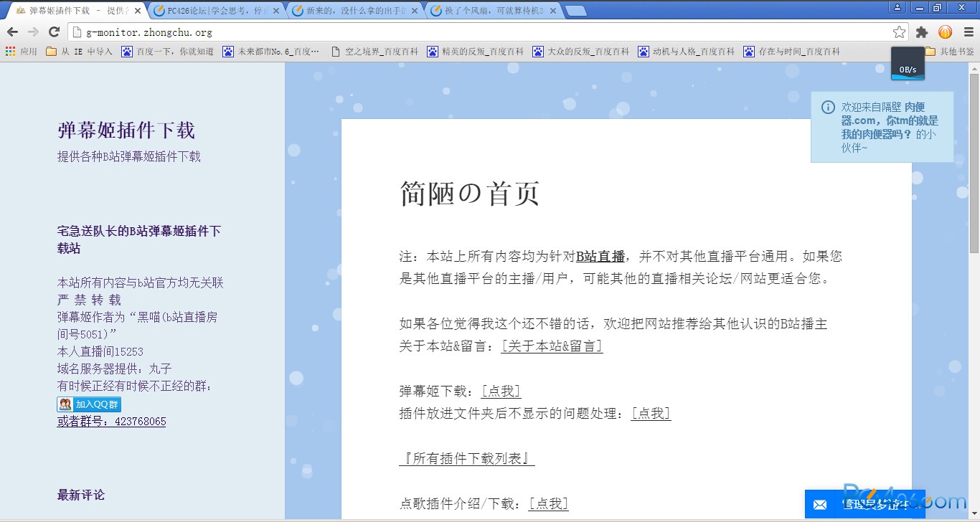The image size is (980, 522).
Task: Click the 宅急送队长的B站弹幕姬插件下载站 heading
Action: (x=139, y=239)
